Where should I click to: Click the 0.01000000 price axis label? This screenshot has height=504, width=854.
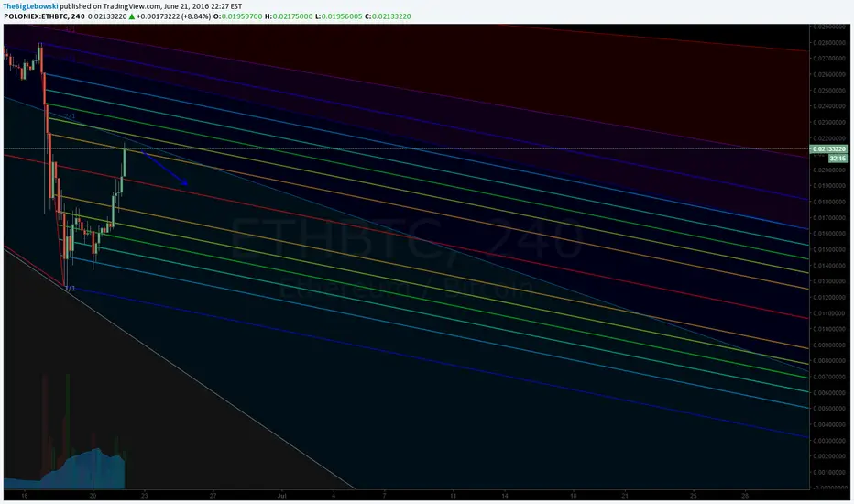[829, 329]
